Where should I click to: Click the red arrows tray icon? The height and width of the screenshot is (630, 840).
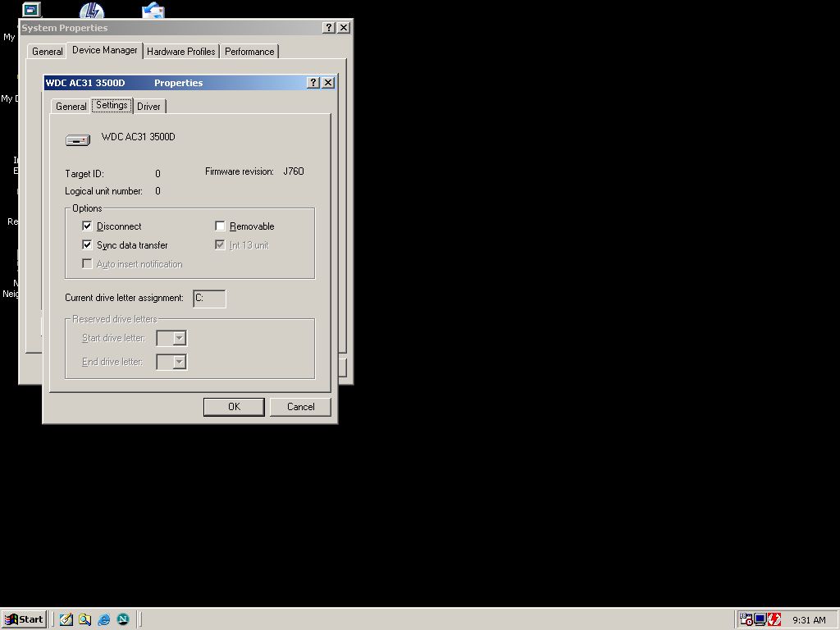[774, 619]
